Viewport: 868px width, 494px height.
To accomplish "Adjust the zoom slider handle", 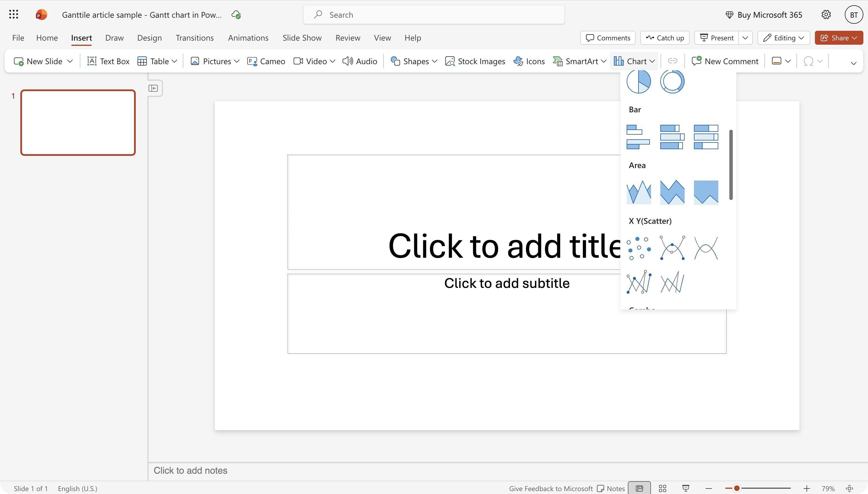I will pos(737,488).
